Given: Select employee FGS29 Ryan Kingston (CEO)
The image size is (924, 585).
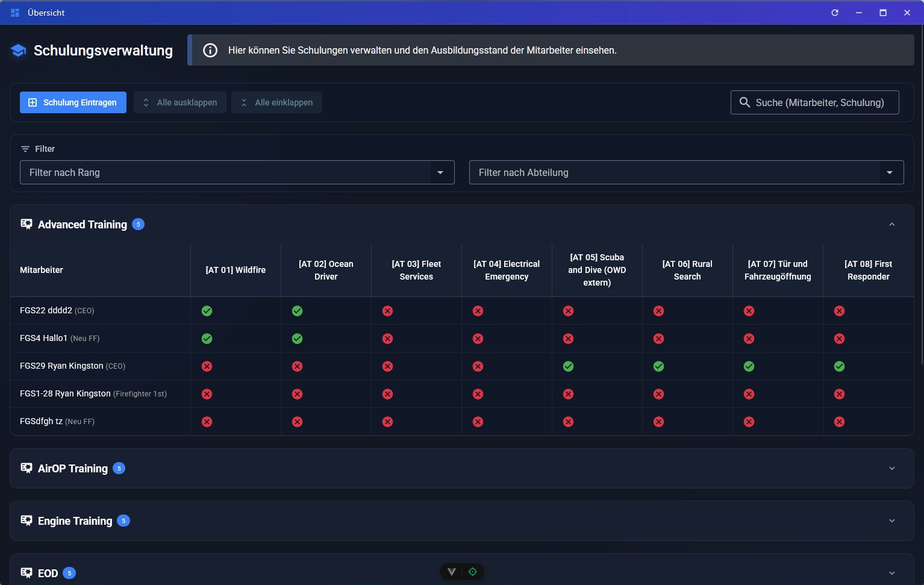Looking at the screenshot, I should point(72,366).
